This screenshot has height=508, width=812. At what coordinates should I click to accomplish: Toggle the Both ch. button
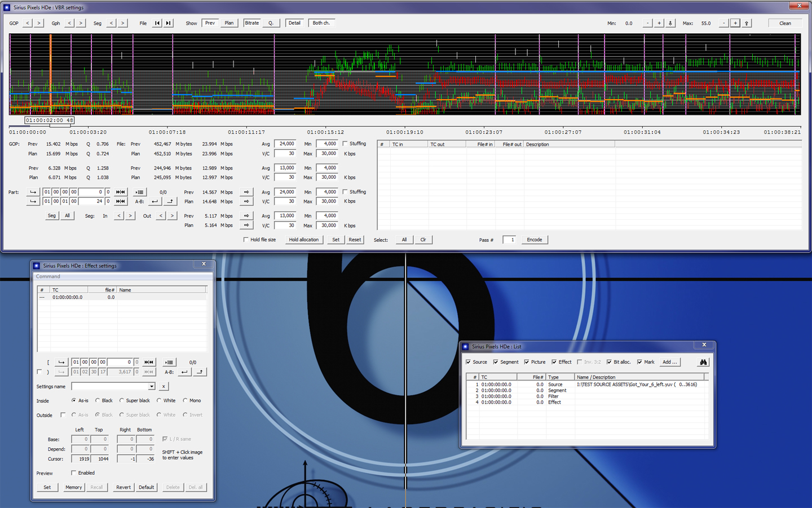coord(321,23)
